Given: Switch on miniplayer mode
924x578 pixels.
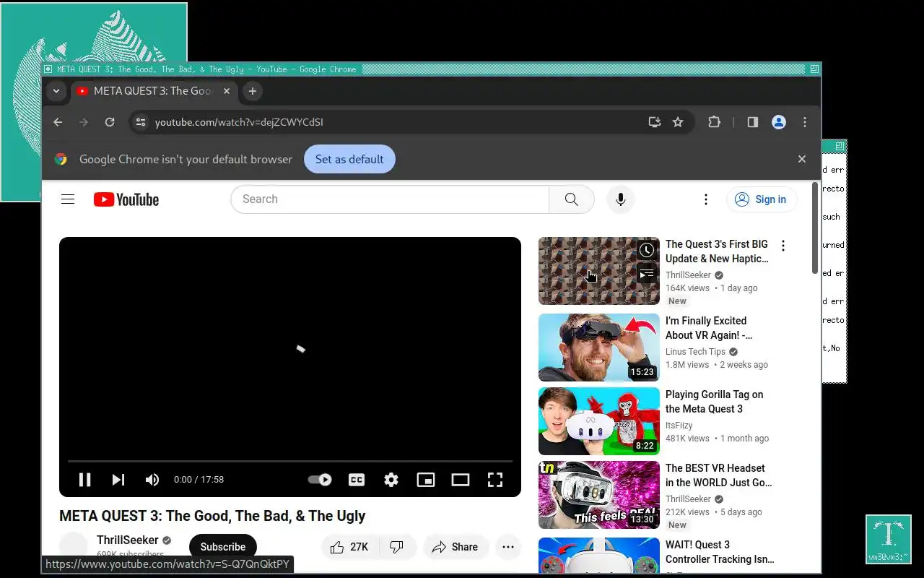Looking at the screenshot, I should (x=426, y=480).
